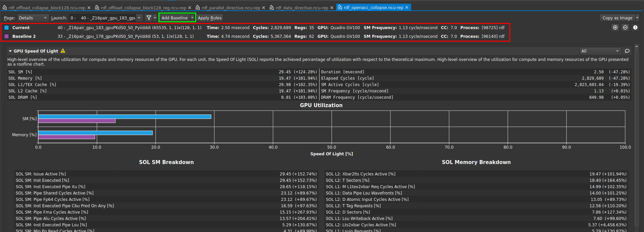Screen dimensions: 644x232
Task: Click the info icon at top right
Action: pos(635,28)
